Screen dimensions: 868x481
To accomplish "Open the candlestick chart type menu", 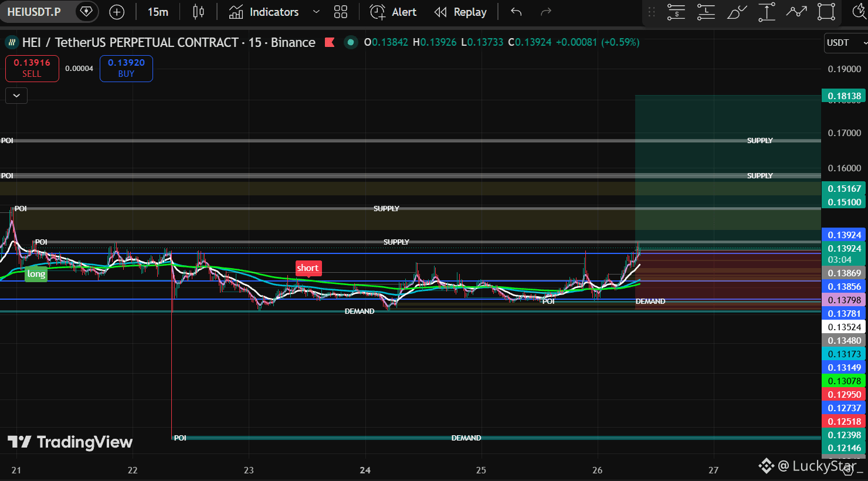I will click(198, 12).
